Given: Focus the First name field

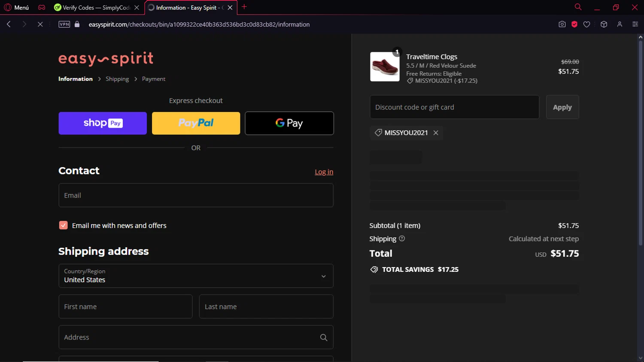Looking at the screenshot, I should click(125, 307).
